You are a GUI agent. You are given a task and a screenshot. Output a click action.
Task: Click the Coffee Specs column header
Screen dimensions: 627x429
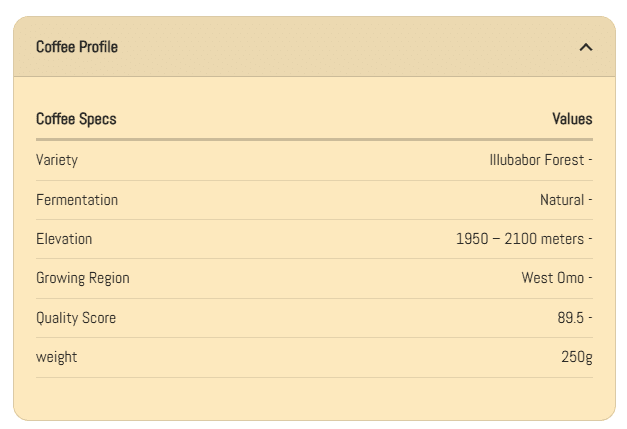(76, 119)
